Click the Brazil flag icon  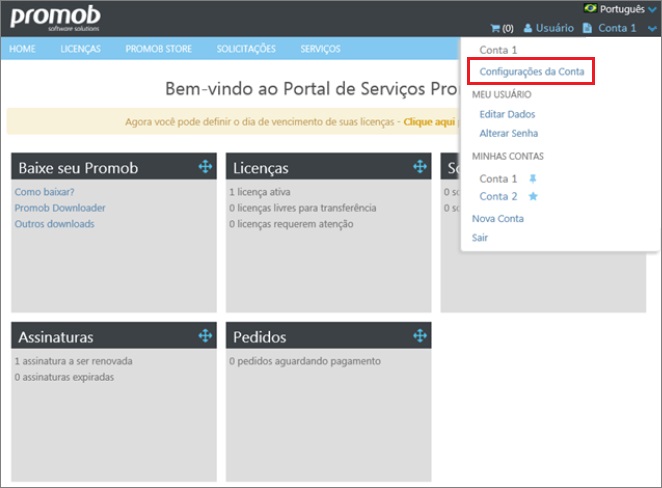pyautogui.click(x=590, y=8)
